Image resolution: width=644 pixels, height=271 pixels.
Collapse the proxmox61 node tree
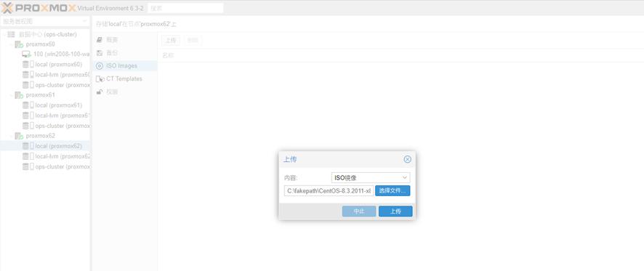click(11, 95)
